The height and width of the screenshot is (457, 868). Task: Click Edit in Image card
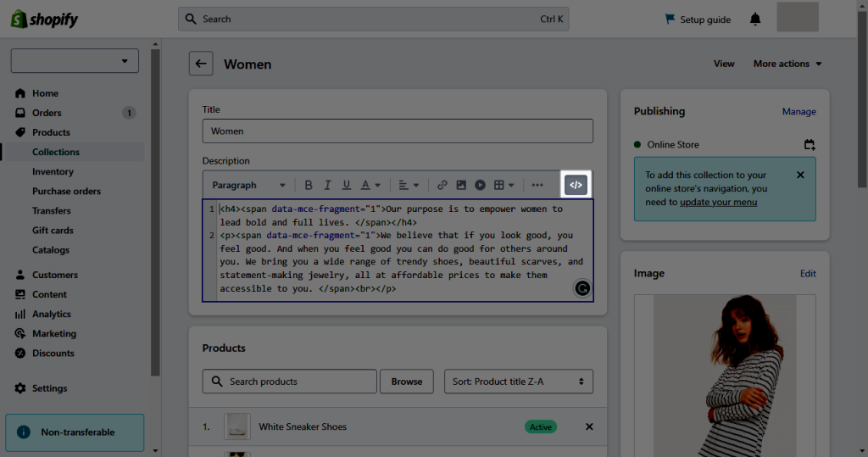(x=808, y=274)
